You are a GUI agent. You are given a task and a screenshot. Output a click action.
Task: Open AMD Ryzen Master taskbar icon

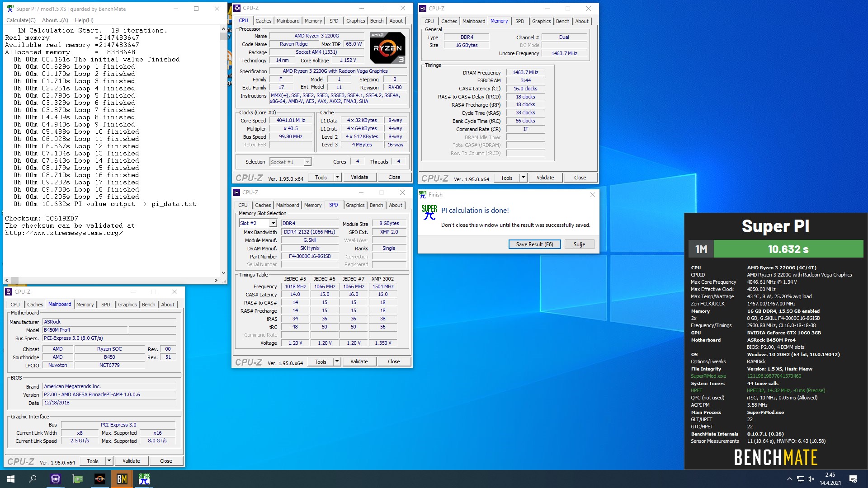[x=100, y=479]
